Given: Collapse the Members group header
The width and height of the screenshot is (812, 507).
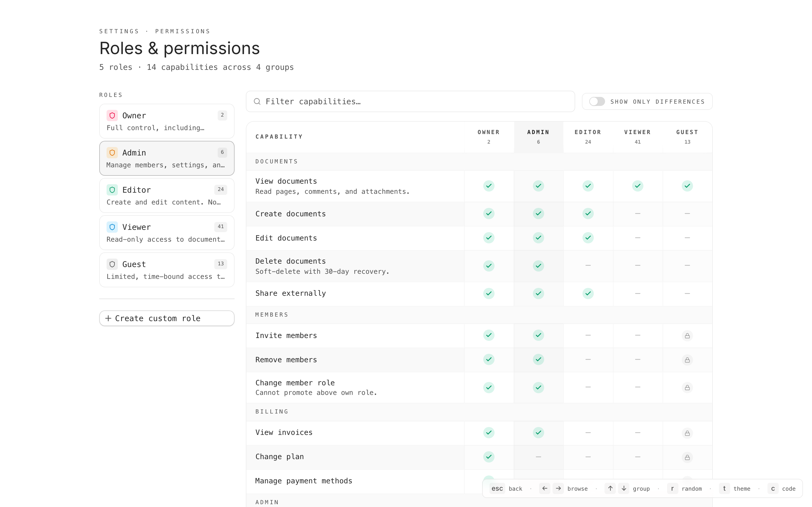Looking at the screenshot, I should coord(272,315).
